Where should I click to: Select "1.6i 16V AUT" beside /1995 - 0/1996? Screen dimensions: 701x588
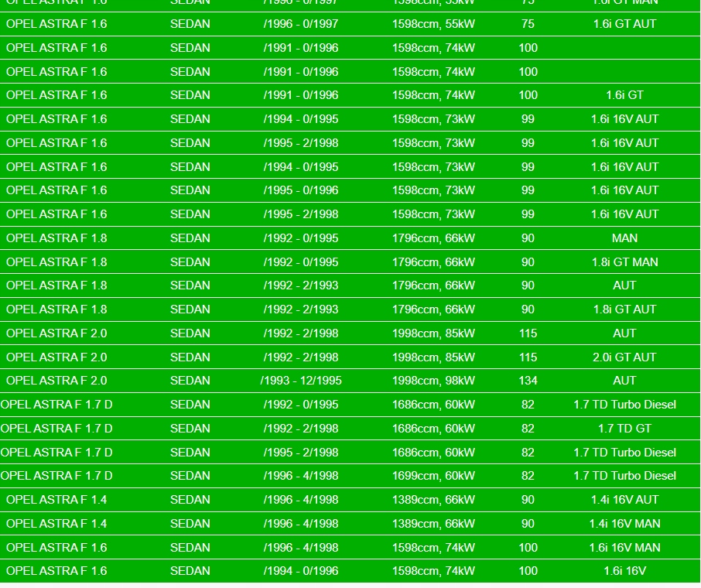(624, 190)
